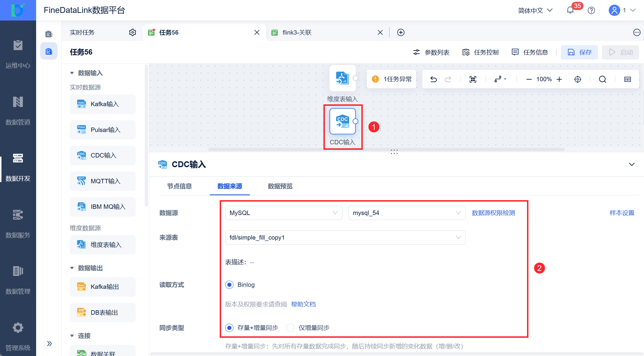Select 仅增量同步 sync type

291,328
